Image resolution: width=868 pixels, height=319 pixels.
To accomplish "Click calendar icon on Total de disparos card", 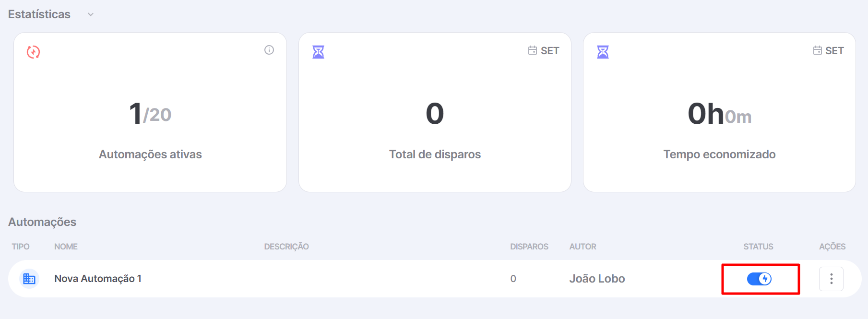I will pos(533,50).
